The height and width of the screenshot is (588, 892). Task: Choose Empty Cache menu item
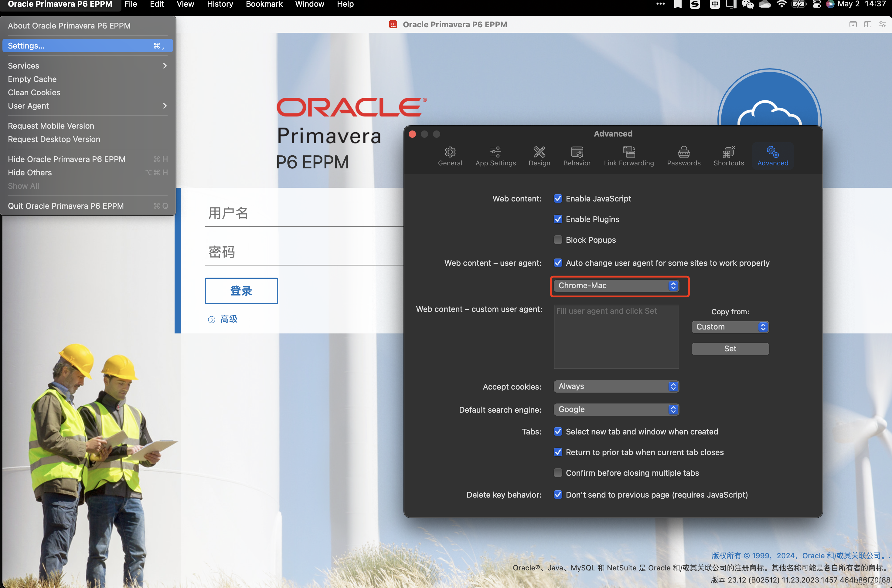coord(87,79)
